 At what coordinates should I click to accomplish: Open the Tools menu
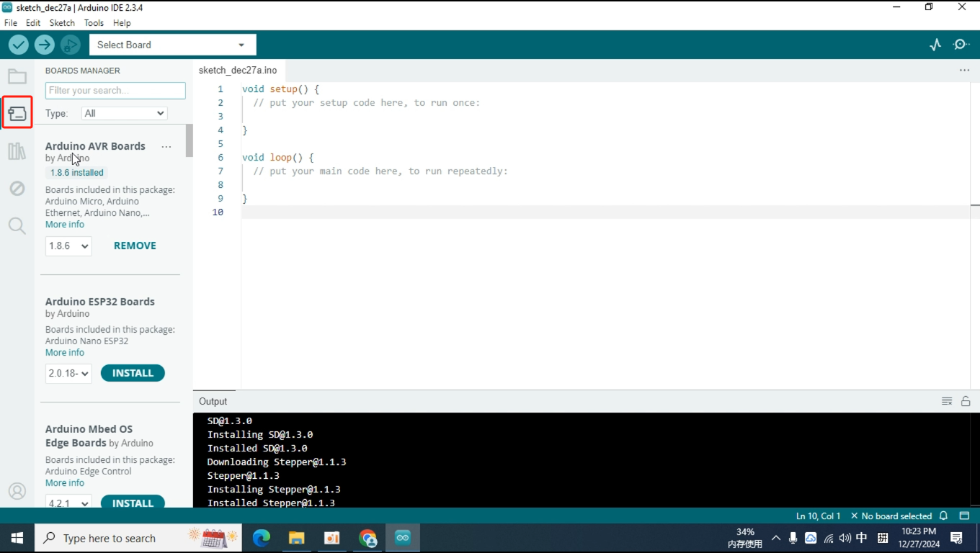94,23
